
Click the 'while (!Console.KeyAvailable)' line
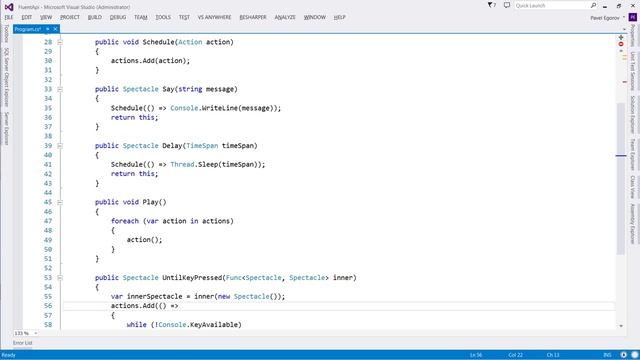pos(184,324)
